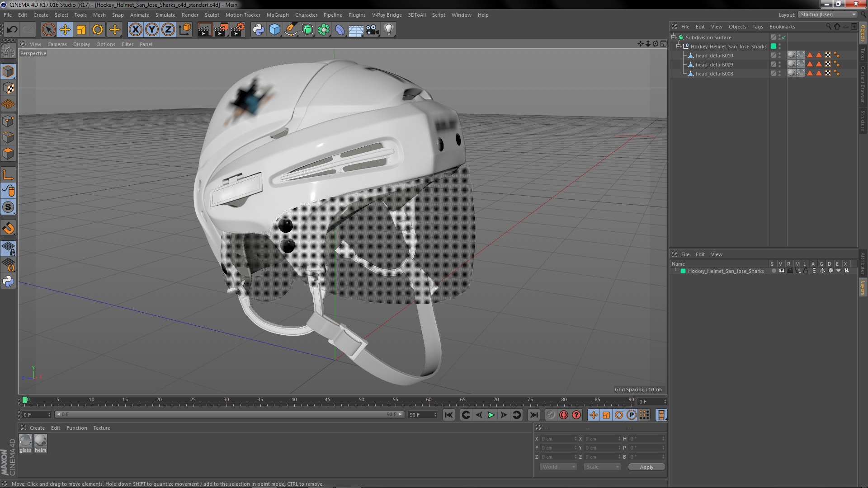This screenshot has width=868, height=488.
Task: Select the head_details008 object
Action: [714, 74]
